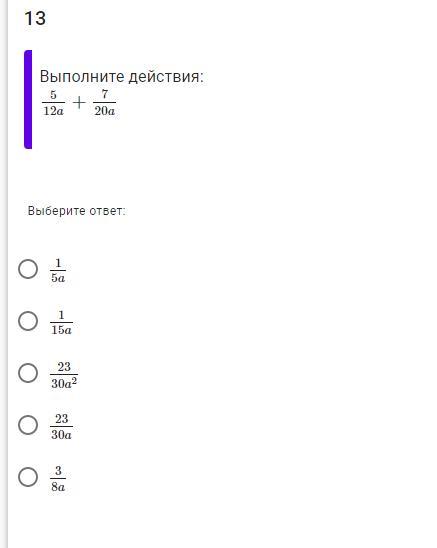
Task: Click the 23/30a fraction answer label
Action: tap(61, 426)
